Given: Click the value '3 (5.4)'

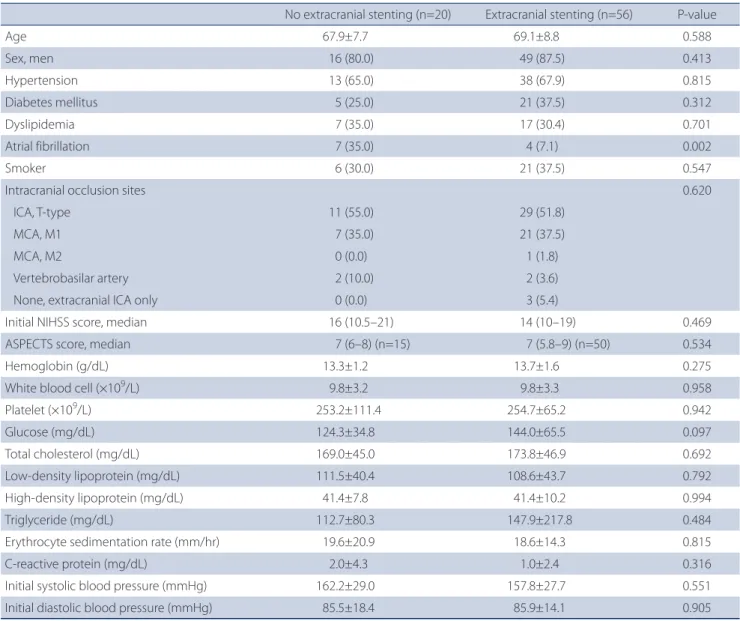Looking at the screenshot, I should coord(542,300).
